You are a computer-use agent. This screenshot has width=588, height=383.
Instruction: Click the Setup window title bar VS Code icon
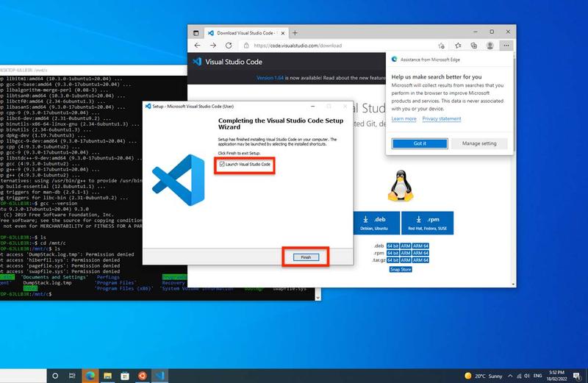tap(148, 107)
